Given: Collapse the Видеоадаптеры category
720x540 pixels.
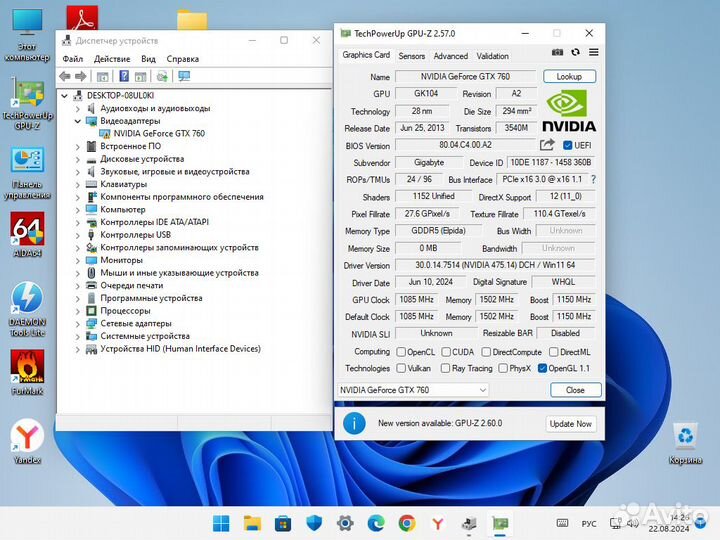Looking at the screenshot, I should tap(77, 121).
